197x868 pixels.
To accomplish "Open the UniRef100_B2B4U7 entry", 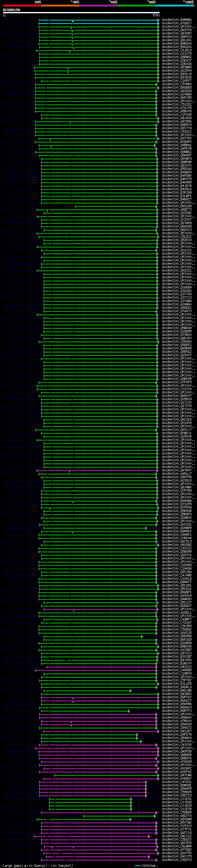I will coord(177,606).
